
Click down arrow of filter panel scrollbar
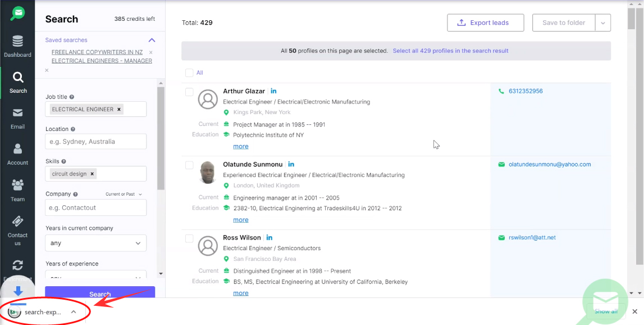tap(161, 274)
